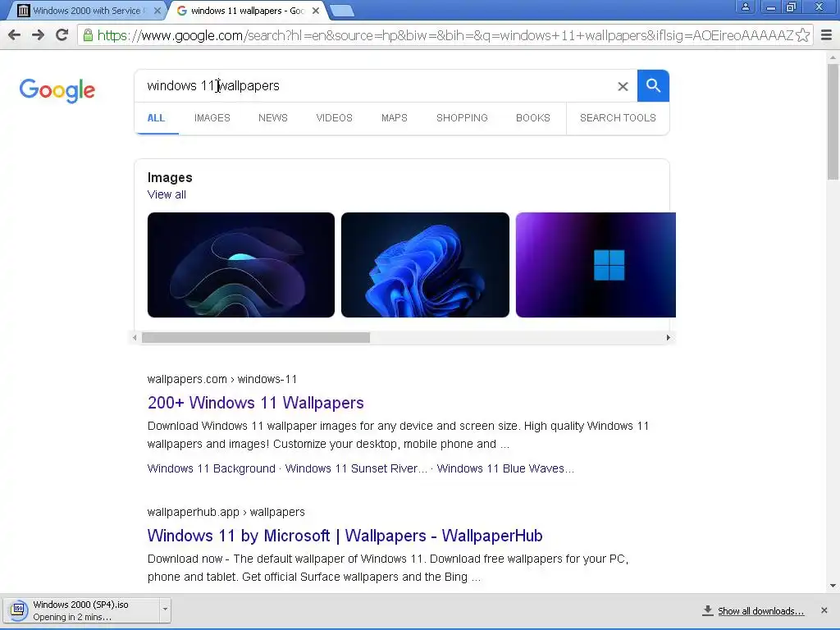Show all downloads
This screenshot has width=840, height=630.
[753, 610]
